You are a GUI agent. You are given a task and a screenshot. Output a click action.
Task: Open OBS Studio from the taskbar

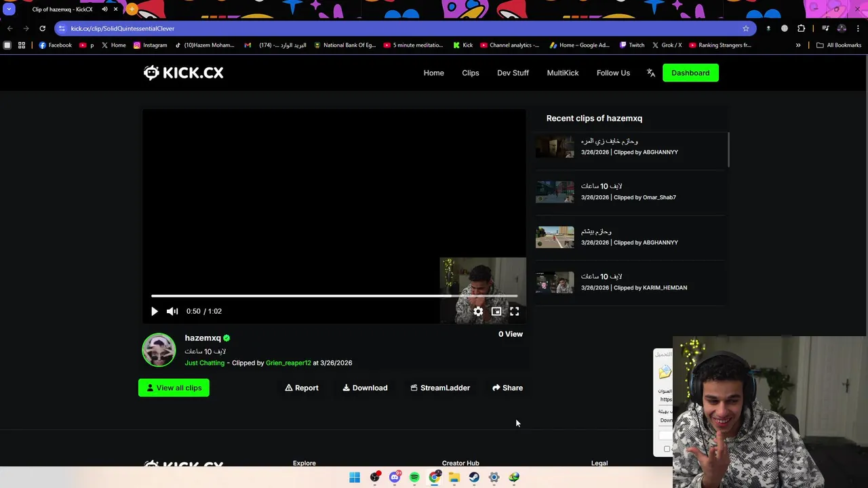[375, 477]
